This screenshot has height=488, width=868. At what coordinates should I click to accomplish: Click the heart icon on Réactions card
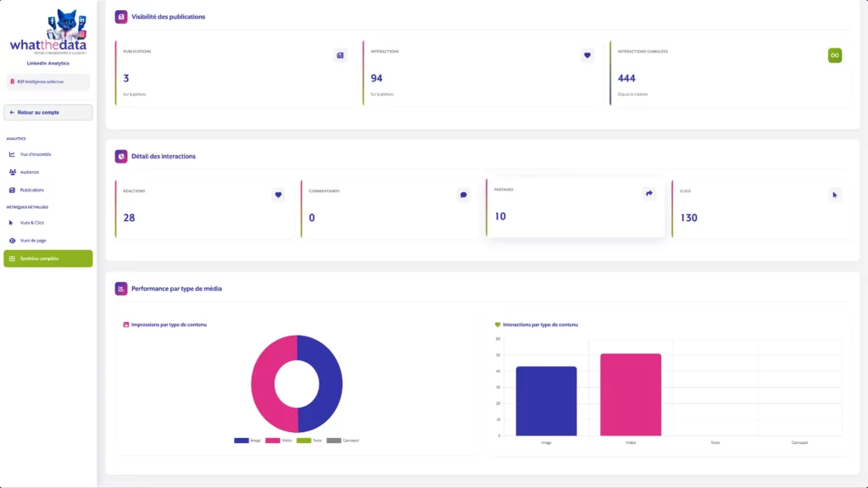point(278,195)
